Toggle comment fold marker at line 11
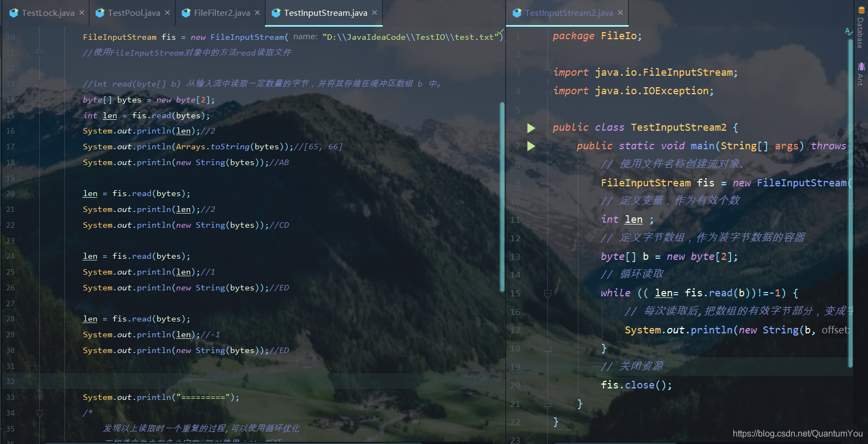This screenshot has height=444, width=868. 39,52
